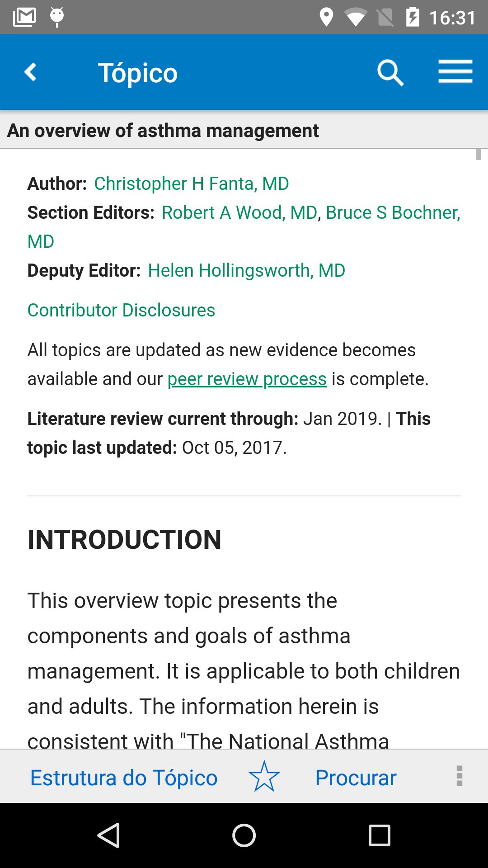The height and width of the screenshot is (868, 488).
Task: Tap the location icon in status bar
Action: click(x=326, y=17)
